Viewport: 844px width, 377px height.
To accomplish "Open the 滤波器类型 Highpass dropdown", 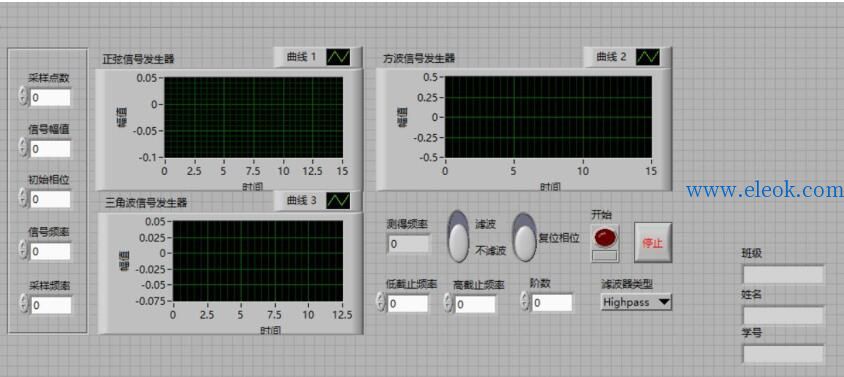I will click(636, 302).
